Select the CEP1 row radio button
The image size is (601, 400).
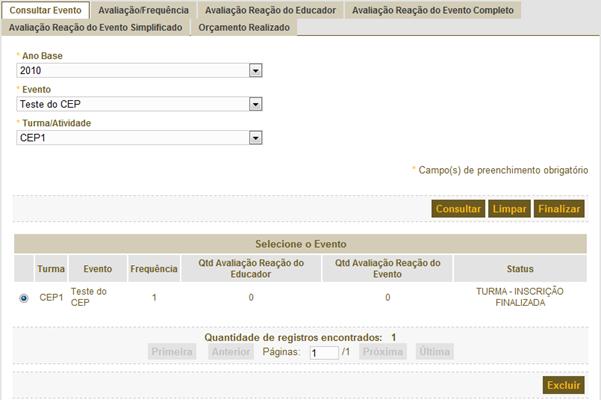[x=24, y=297]
